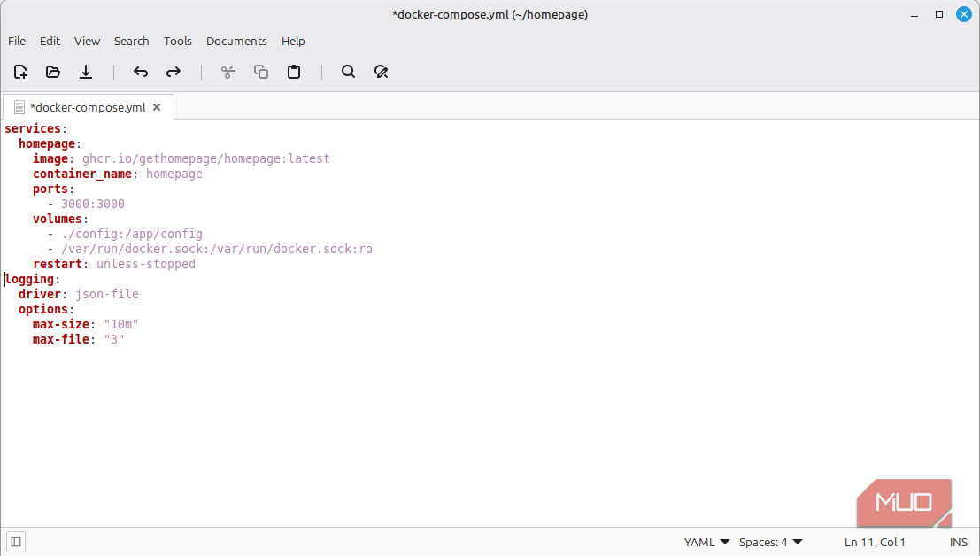Click the 3000:3000 port mapping

click(x=92, y=204)
